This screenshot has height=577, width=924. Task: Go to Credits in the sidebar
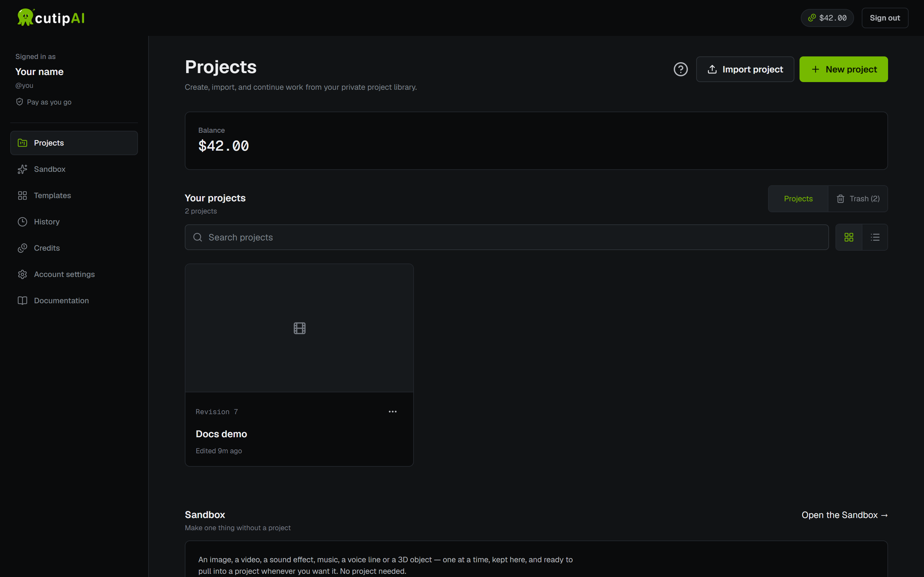click(x=74, y=248)
